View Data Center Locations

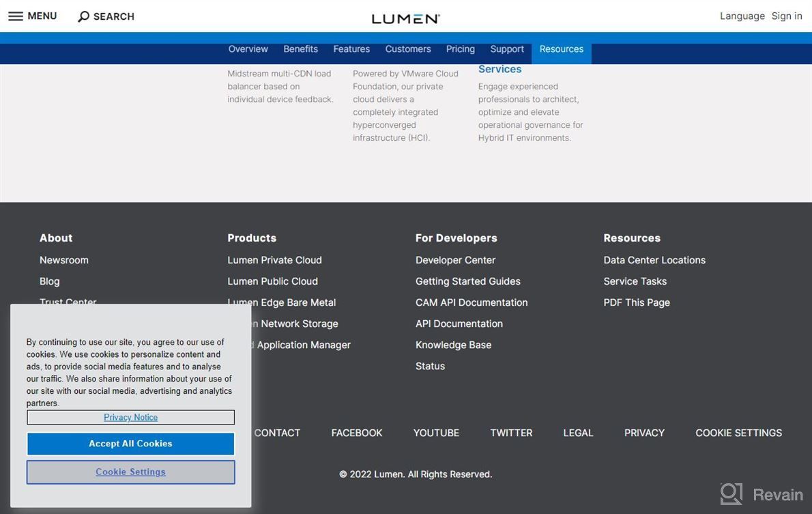click(x=654, y=260)
